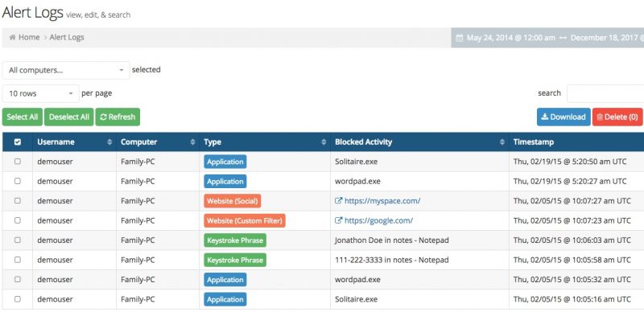Check the Jonathon Doe keystroke row checkbox

[x=17, y=240]
